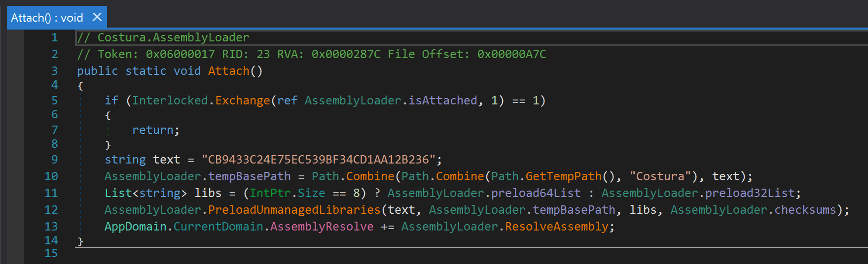Click the Attach method name in declaration
The image size is (868, 264).
pyautogui.click(x=228, y=71)
